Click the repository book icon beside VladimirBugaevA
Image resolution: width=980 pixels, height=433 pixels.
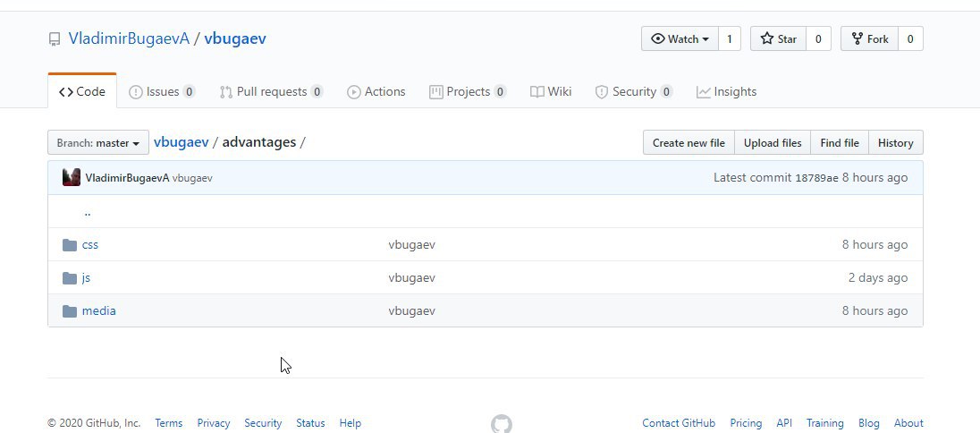pos(55,39)
